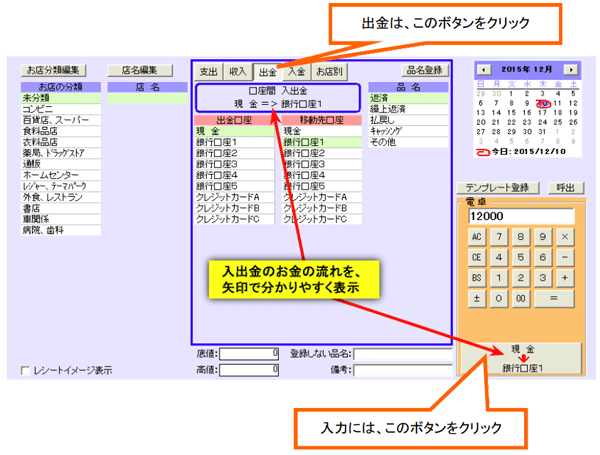The width and height of the screenshot is (600, 455).
Task: Select キャッシング in 品名 list
Action: coord(408,131)
